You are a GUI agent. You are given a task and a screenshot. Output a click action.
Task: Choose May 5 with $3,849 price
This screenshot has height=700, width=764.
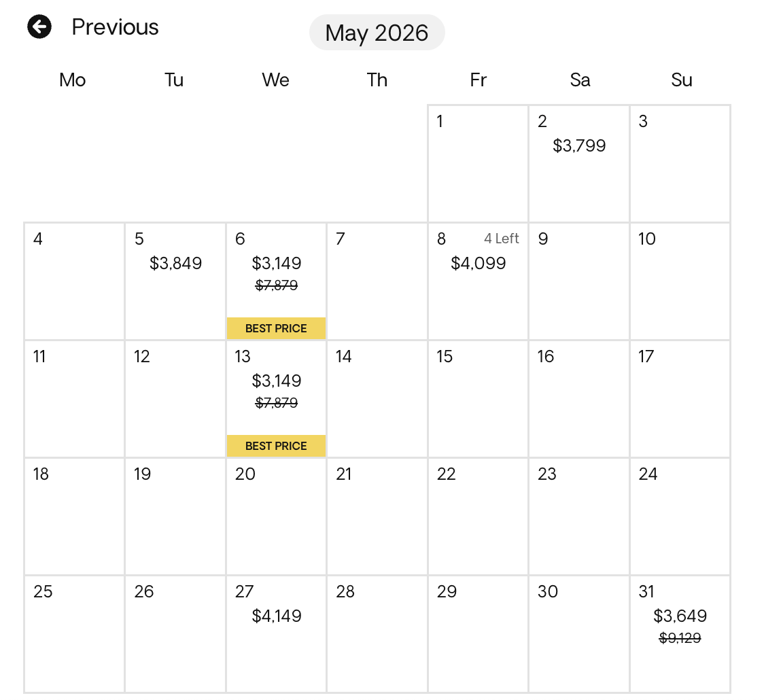click(175, 281)
